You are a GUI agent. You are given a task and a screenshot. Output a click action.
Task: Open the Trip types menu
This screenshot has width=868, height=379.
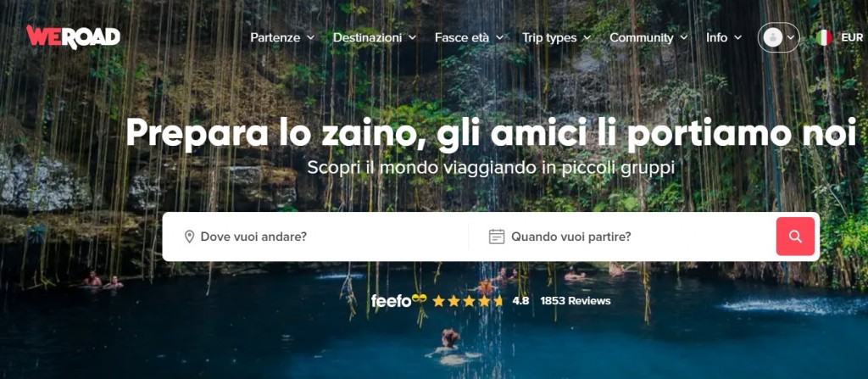pos(556,37)
